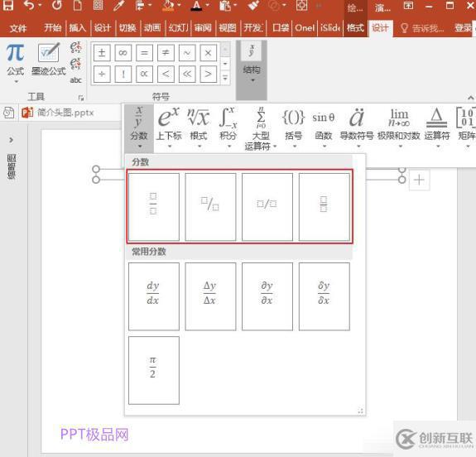
Task: Open the 大型运算符 large operator menu
Action: coord(261,129)
